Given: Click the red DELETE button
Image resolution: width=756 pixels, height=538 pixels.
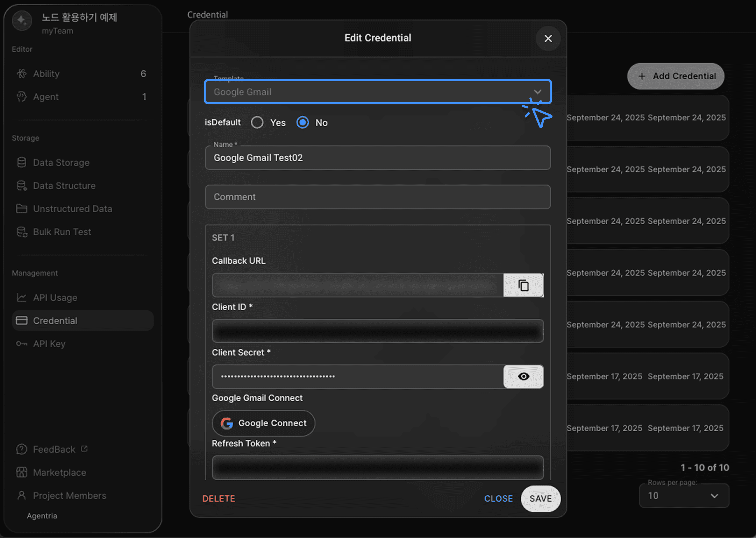Looking at the screenshot, I should [x=219, y=498].
